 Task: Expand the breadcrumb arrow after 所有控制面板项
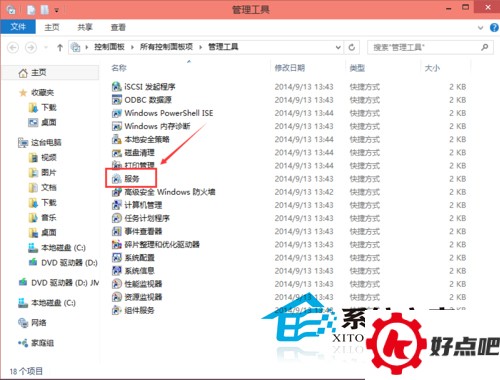pos(201,47)
